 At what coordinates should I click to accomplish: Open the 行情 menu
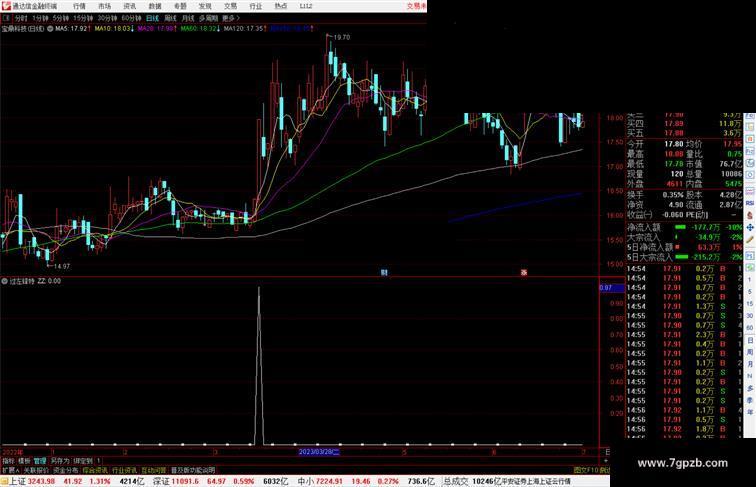pyautogui.click(x=79, y=6)
